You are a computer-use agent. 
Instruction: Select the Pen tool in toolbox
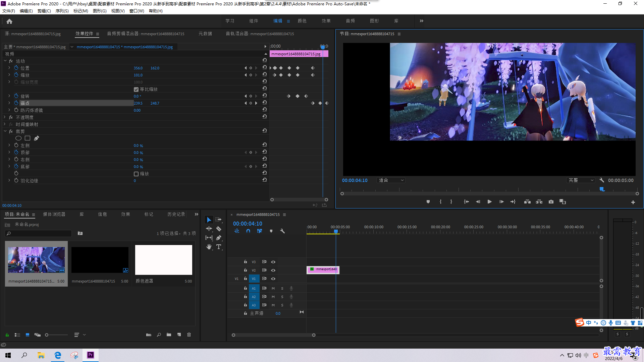pyautogui.click(x=219, y=238)
